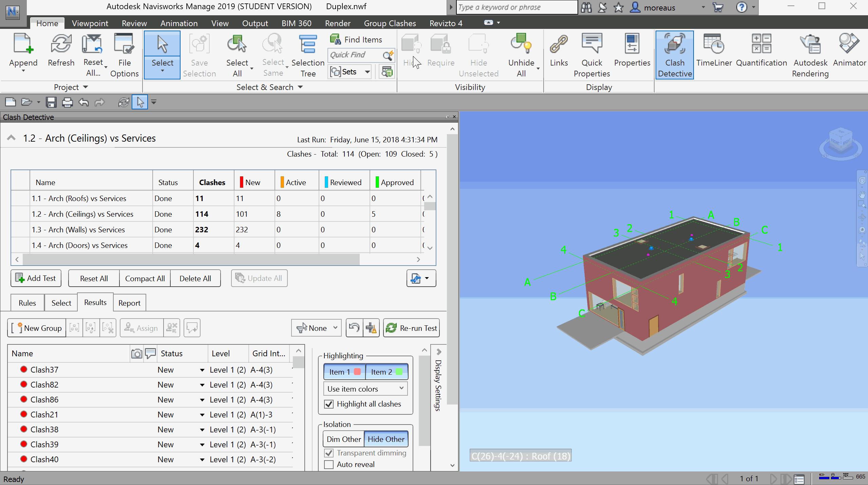The image size is (868, 485).
Task: Switch to the Viewpoint ribbon tab
Action: 90,23
